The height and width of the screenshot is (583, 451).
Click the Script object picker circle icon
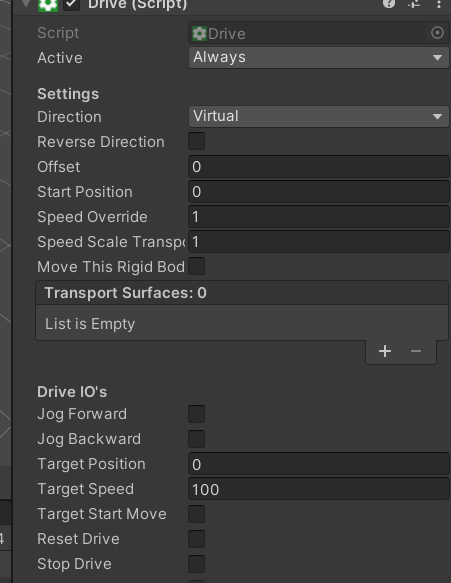coord(437,33)
